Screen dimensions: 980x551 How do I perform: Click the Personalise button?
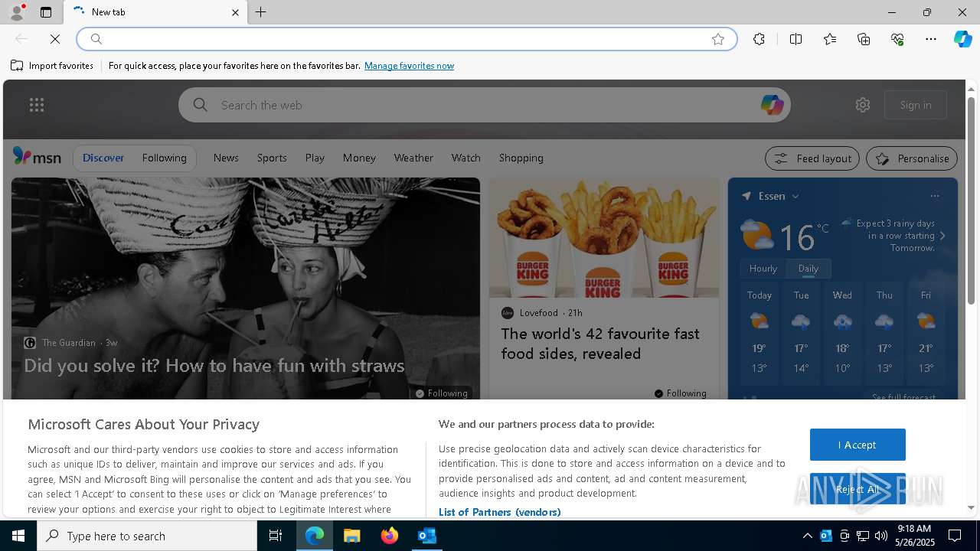[x=912, y=158]
